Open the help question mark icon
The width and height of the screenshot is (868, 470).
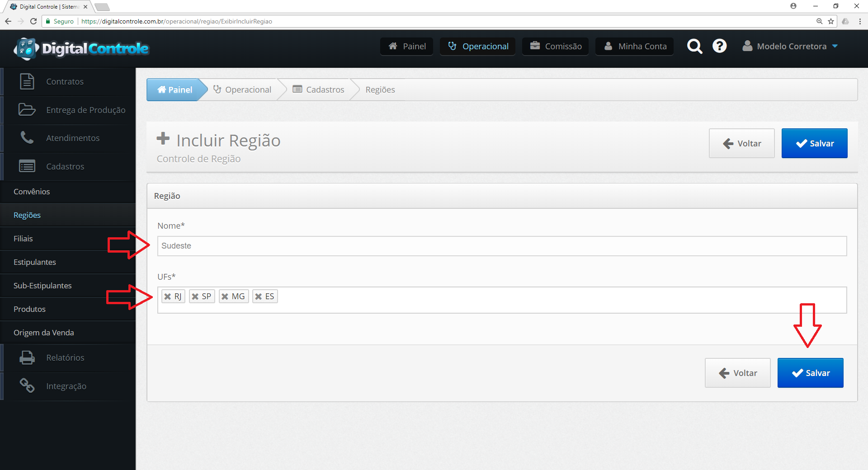coord(719,46)
